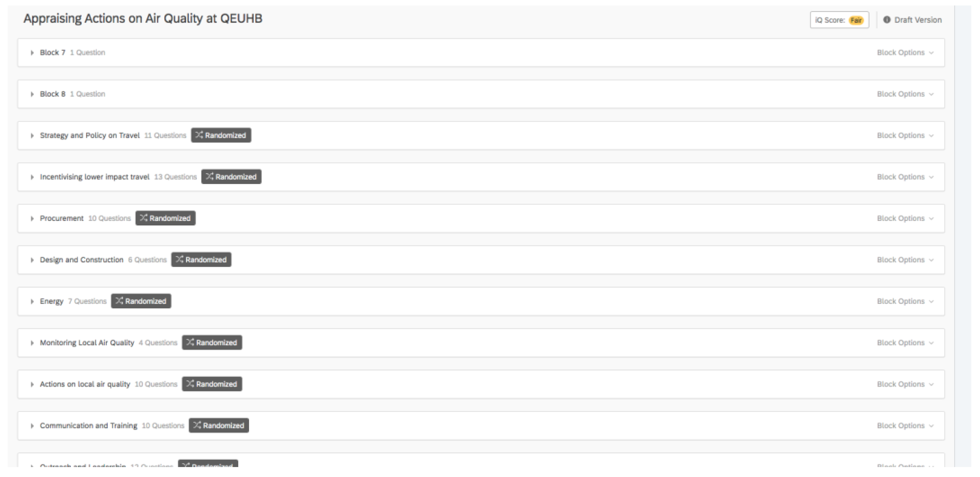Image resolution: width=980 pixels, height=477 pixels.
Task: Expand the Incentivising lower impact travel block
Action: click(x=32, y=177)
